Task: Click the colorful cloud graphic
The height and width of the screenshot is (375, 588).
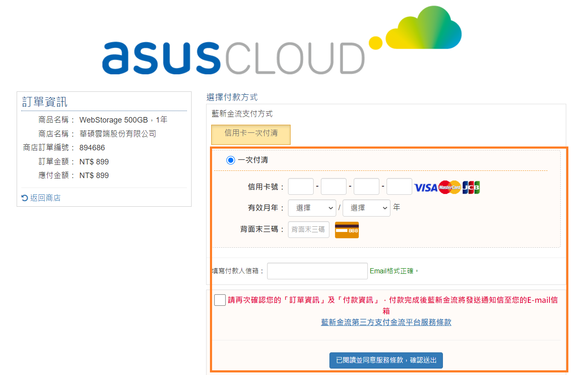Action: click(415, 28)
